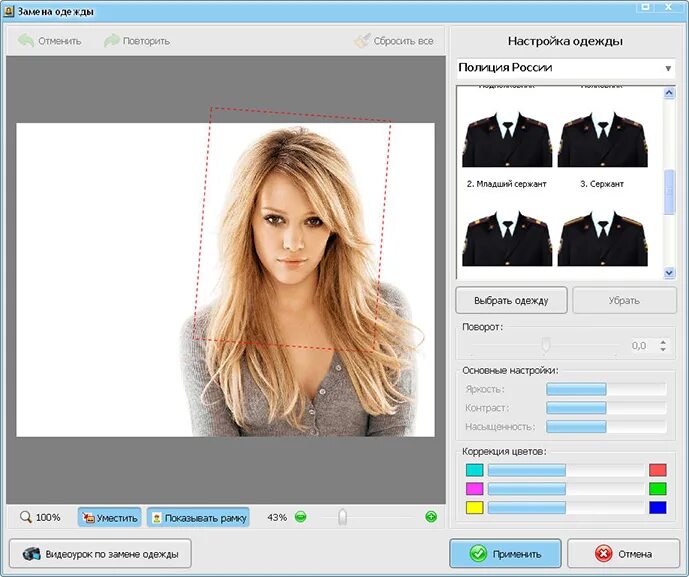Click the photo preview inside dashed frame
The height and width of the screenshot is (577, 689).
(292, 229)
